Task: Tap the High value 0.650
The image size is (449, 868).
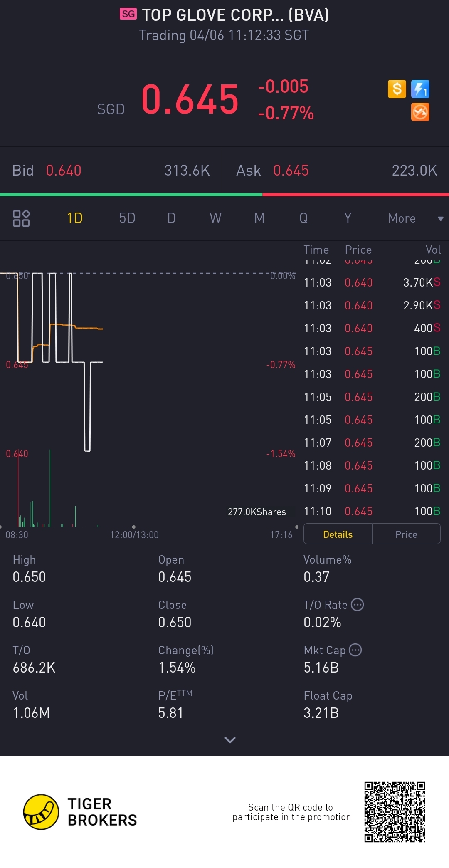Action: pos(29,577)
